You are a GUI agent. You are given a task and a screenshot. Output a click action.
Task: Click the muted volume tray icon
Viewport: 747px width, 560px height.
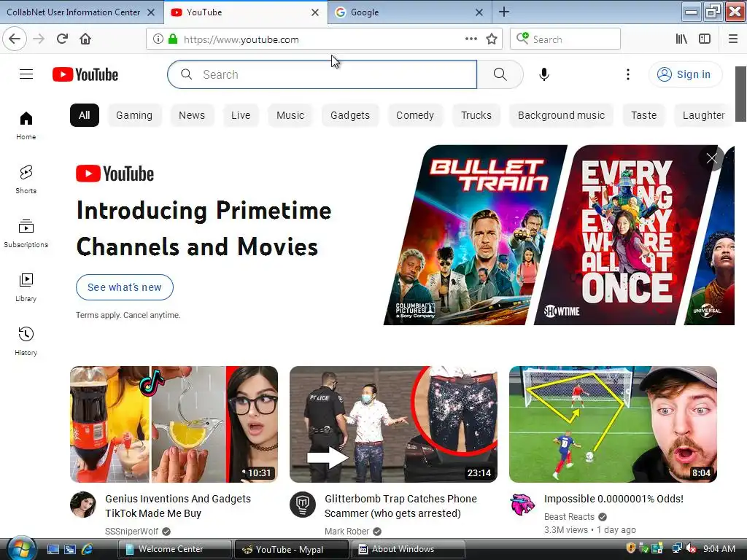tap(692, 548)
